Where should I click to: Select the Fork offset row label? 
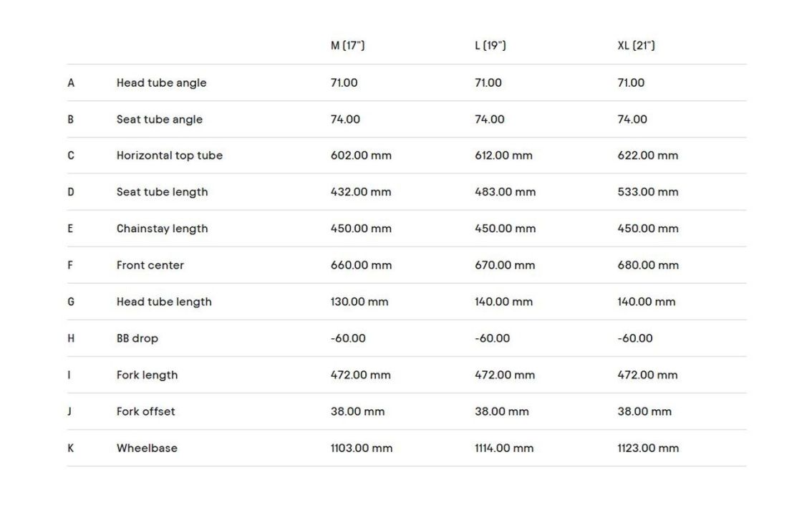pos(145,411)
